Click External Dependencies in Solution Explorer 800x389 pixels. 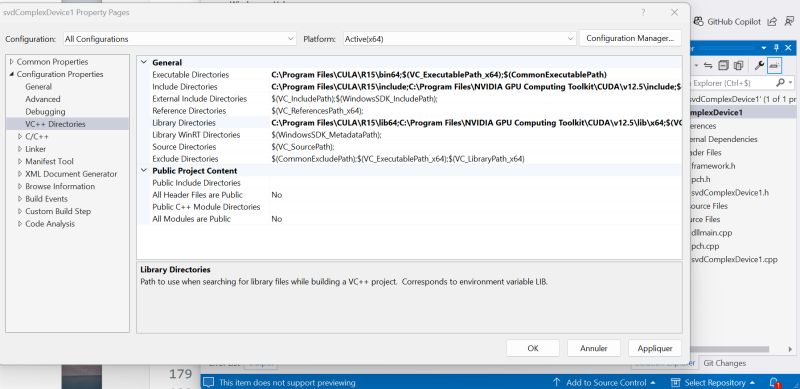tap(723, 139)
